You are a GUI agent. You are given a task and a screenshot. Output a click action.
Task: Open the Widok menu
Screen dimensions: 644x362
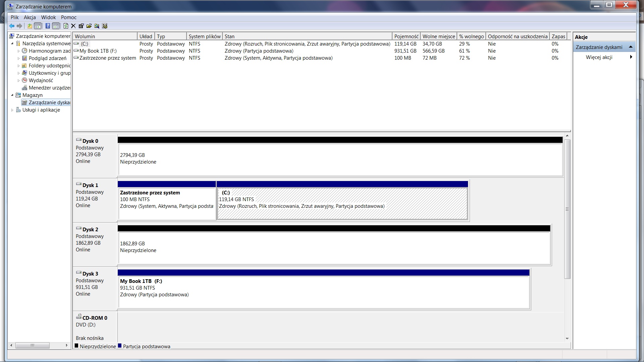click(49, 17)
